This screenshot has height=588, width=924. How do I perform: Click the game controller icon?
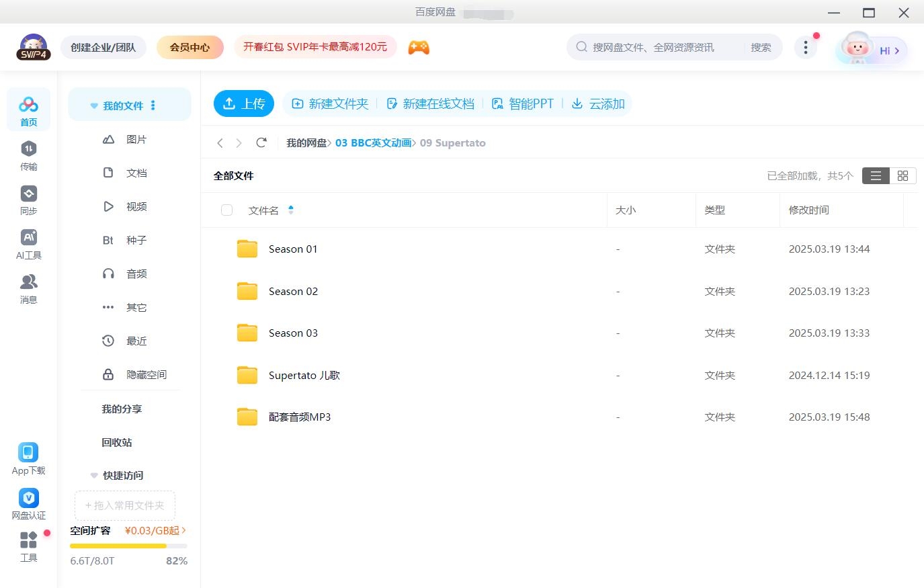point(419,47)
